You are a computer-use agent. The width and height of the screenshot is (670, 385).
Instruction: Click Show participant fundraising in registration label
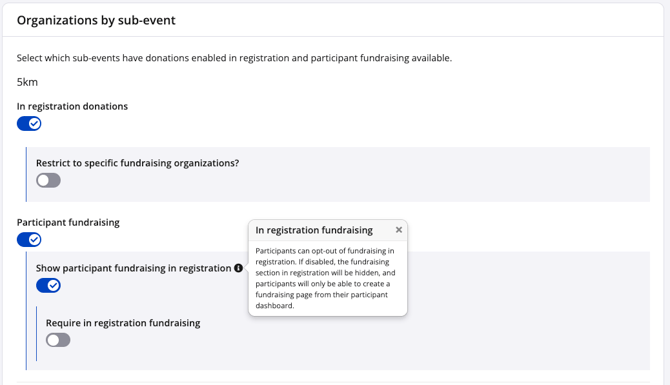click(133, 268)
